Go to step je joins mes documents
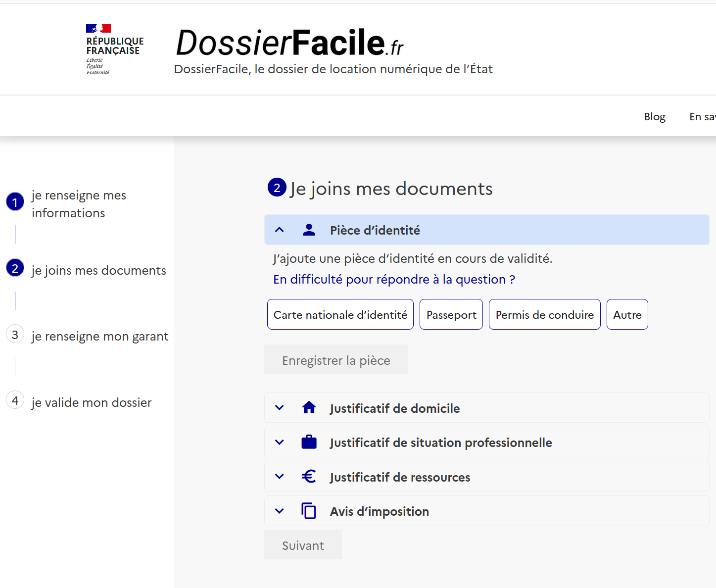Image resolution: width=716 pixels, height=588 pixels. coord(99,270)
